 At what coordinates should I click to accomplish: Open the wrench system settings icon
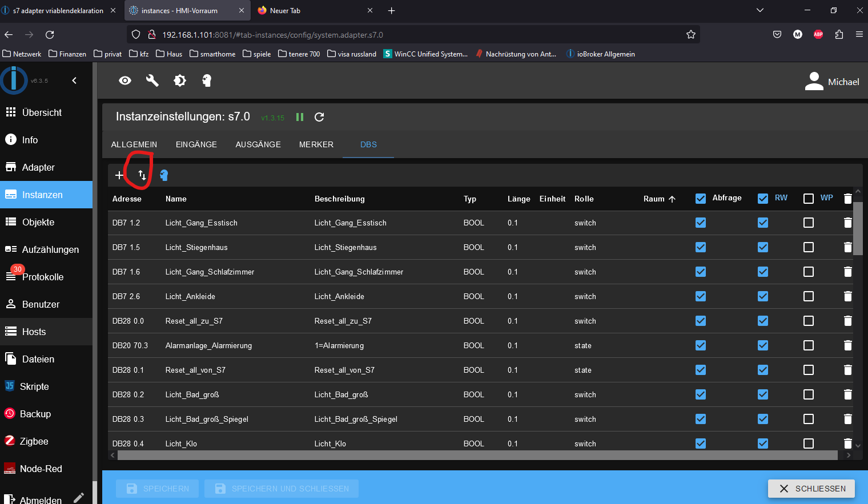coord(152,80)
